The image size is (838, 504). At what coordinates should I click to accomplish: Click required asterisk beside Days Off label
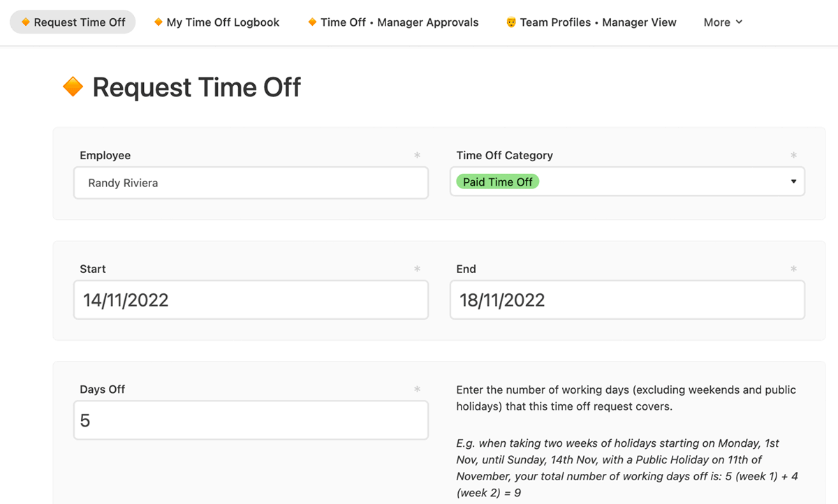[417, 390]
